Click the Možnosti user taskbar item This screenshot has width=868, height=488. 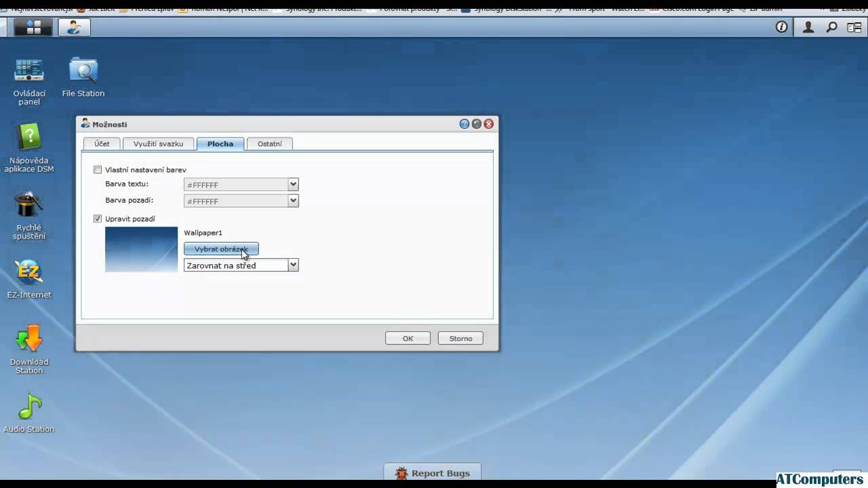click(74, 28)
